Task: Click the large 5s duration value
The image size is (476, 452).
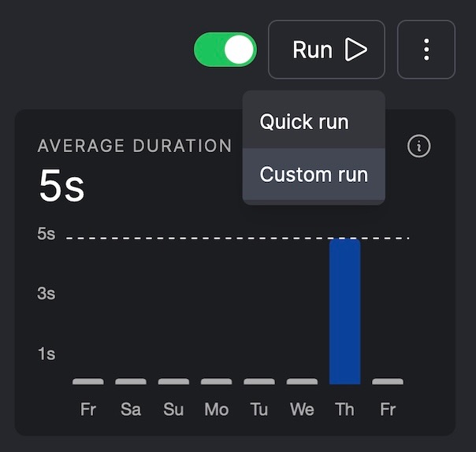Action: (61, 187)
